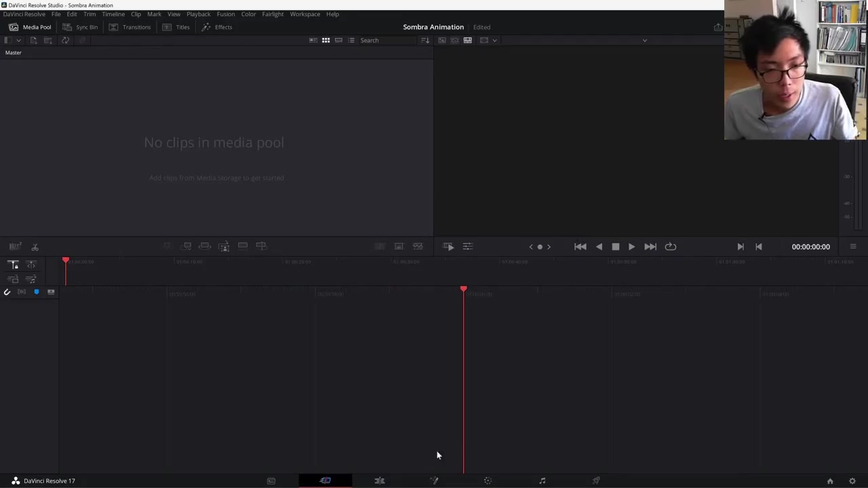Open the Fusion menu in menu bar
Screen dimensions: 868x488
[x=226, y=14]
